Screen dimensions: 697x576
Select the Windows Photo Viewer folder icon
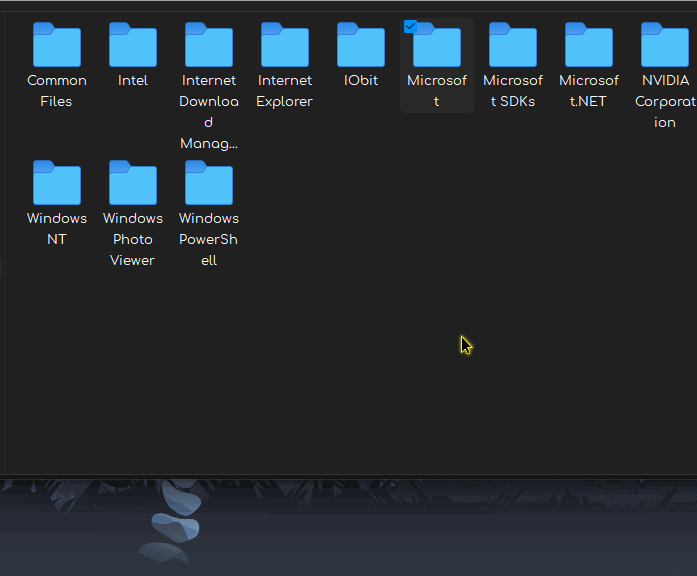click(x=133, y=183)
